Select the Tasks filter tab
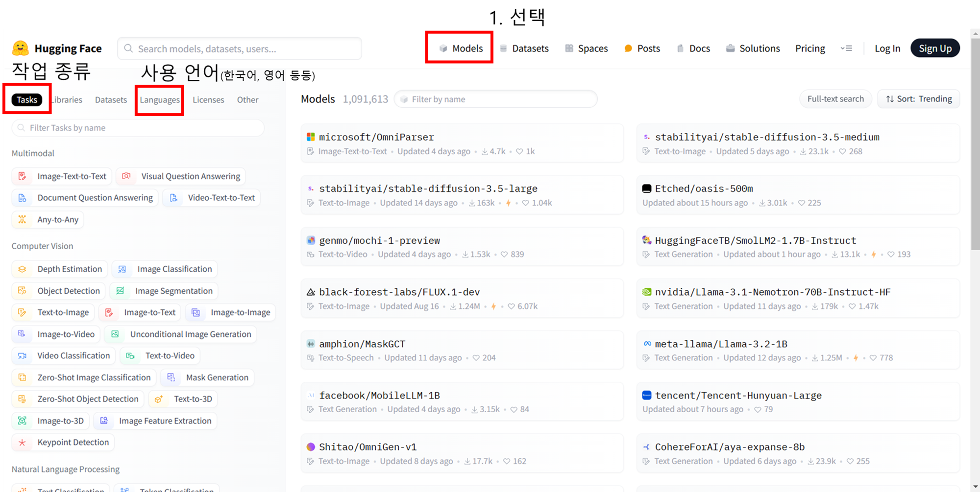This screenshot has height=492, width=980. (x=27, y=100)
